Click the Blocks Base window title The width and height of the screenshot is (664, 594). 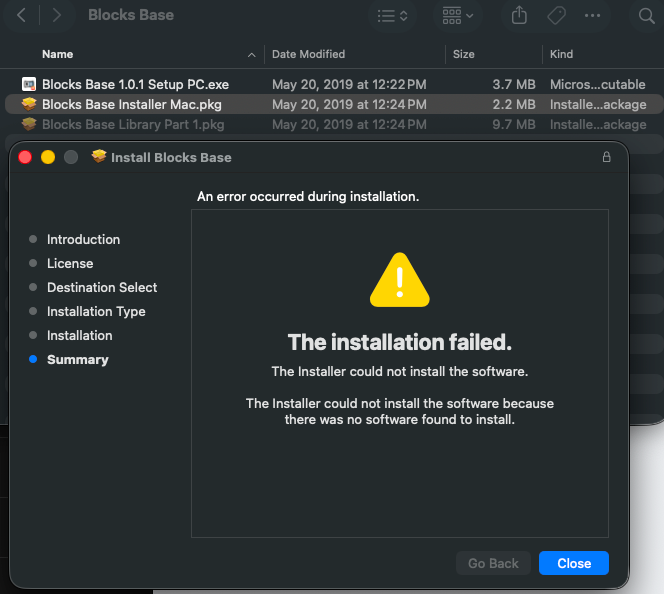pyautogui.click(x=131, y=15)
